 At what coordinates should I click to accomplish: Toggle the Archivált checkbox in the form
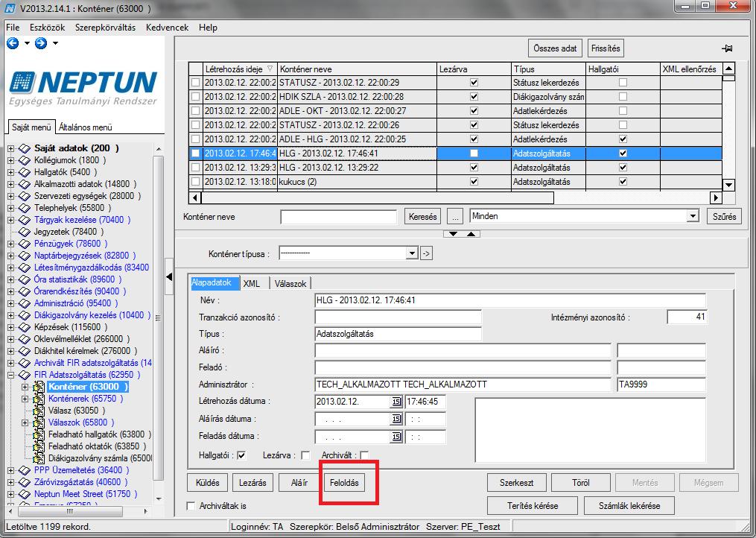tap(364, 455)
